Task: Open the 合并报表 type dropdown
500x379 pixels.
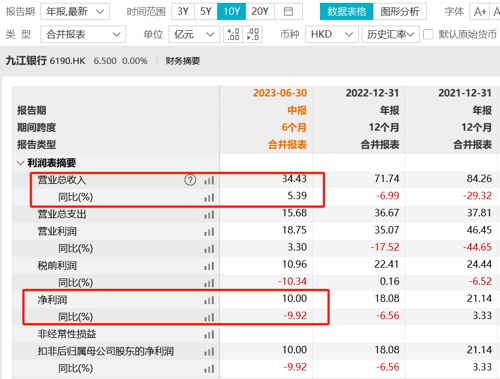Action: pos(83,34)
